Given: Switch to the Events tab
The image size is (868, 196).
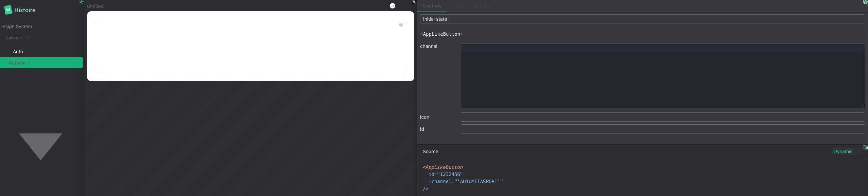Looking at the screenshot, I should [x=482, y=6].
